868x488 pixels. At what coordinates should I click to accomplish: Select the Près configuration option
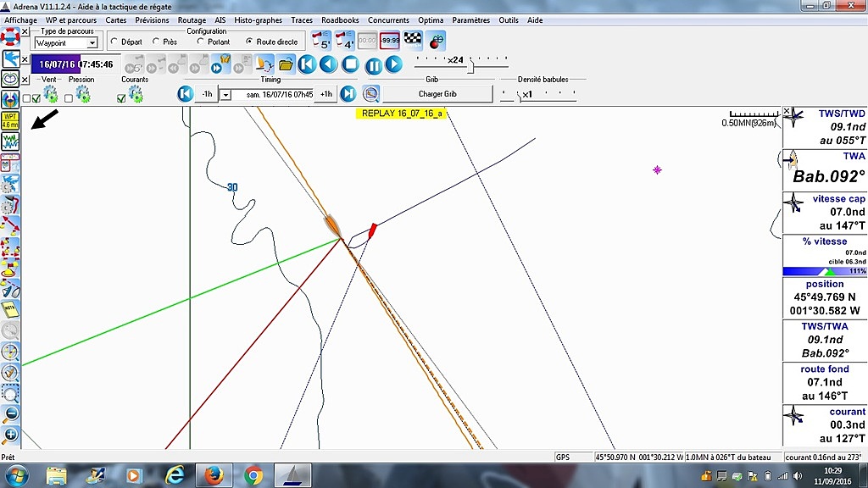point(156,42)
